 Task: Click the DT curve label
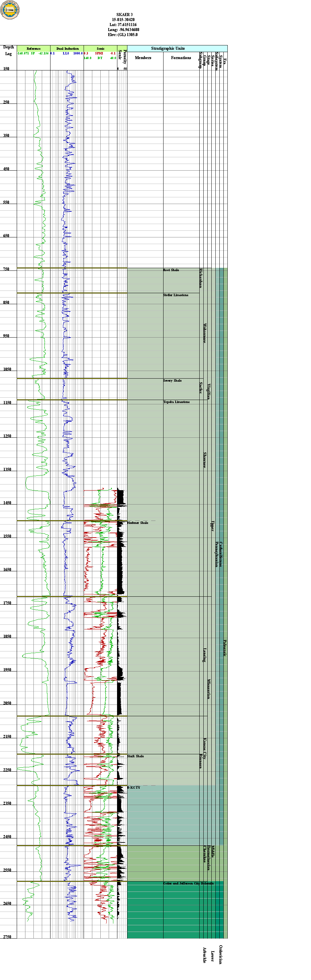[x=100, y=58]
